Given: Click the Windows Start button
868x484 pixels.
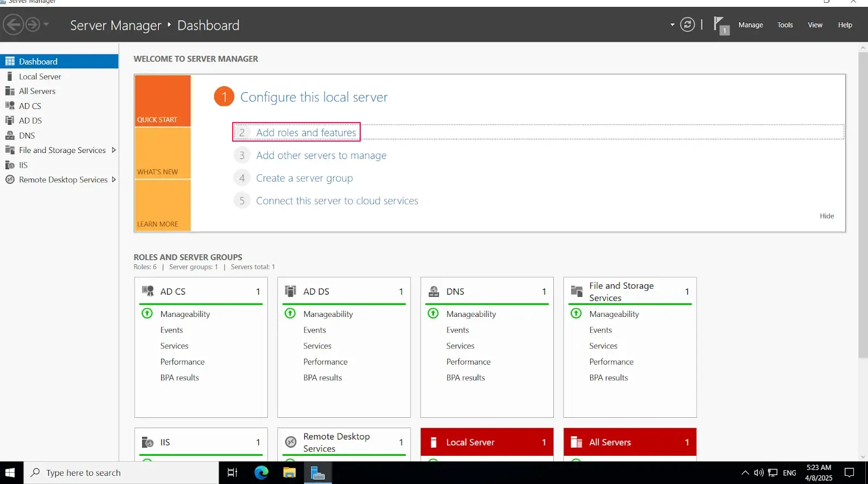Looking at the screenshot, I should pos(10,473).
